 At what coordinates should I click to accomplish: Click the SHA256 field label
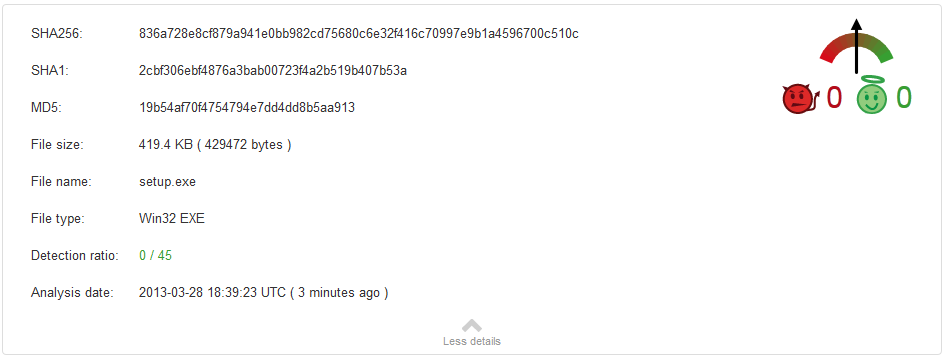[x=57, y=34]
